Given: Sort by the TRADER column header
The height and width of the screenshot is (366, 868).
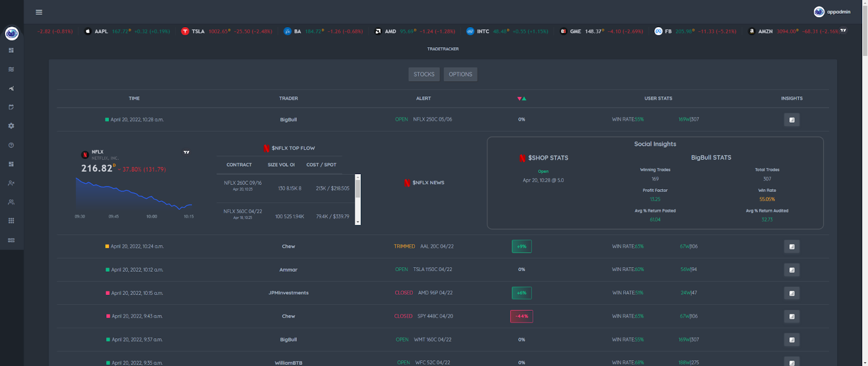Looking at the screenshot, I should [289, 99].
